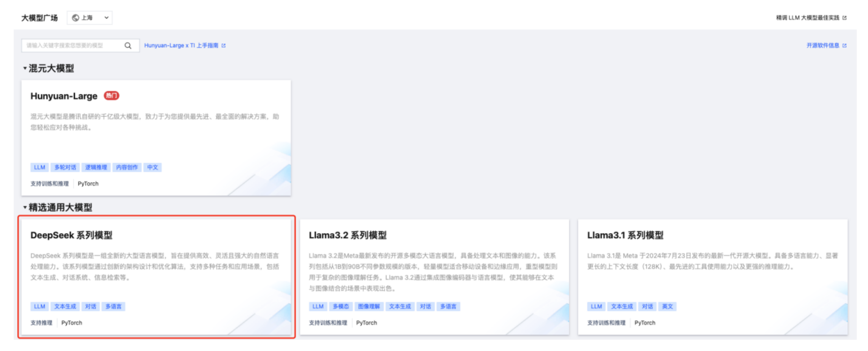Click the magnifier search icon
Screen dimensions: 868x351
[128, 45]
